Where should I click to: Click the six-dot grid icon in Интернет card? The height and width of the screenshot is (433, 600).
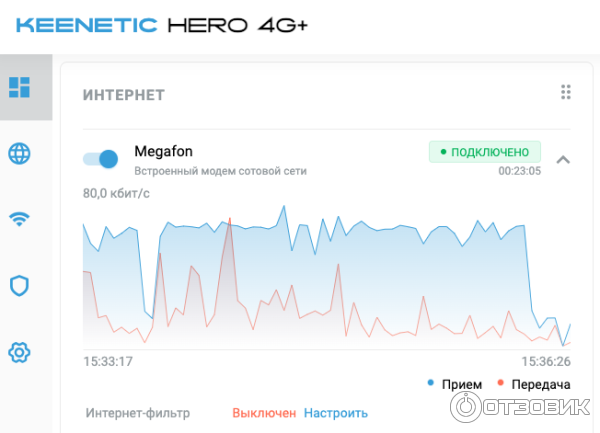(x=566, y=92)
